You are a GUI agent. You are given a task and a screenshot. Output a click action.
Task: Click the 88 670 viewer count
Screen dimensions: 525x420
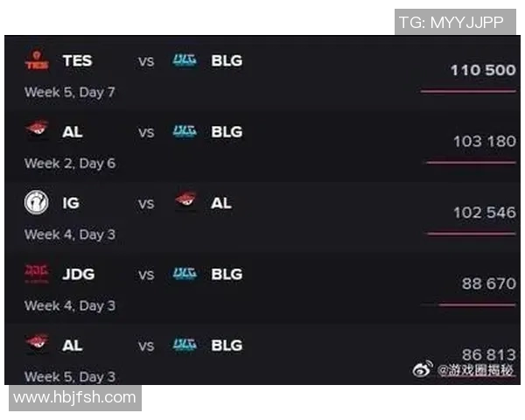tap(488, 283)
